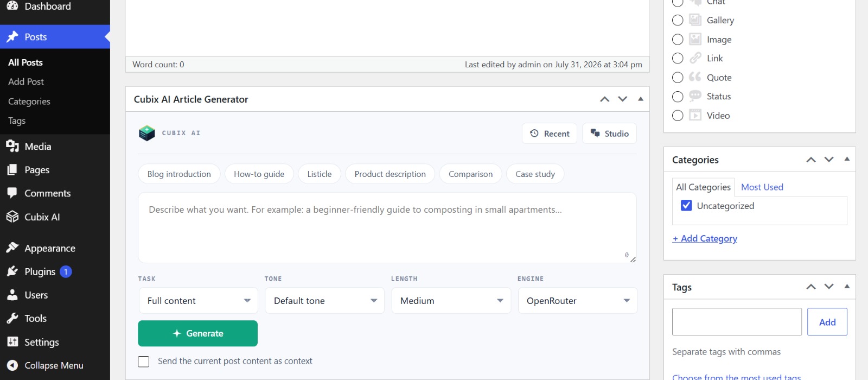Click the Quote format icon
The width and height of the screenshot is (868, 380).
[x=695, y=77]
